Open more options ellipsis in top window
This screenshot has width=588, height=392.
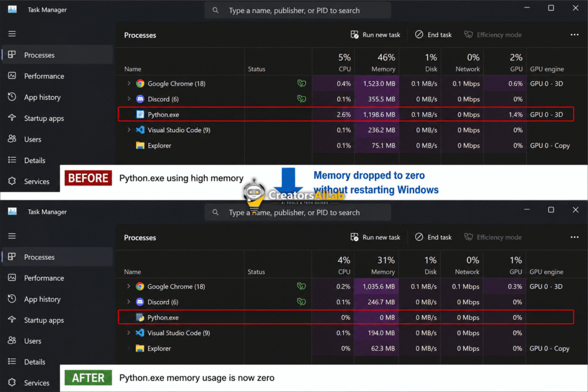point(574,34)
